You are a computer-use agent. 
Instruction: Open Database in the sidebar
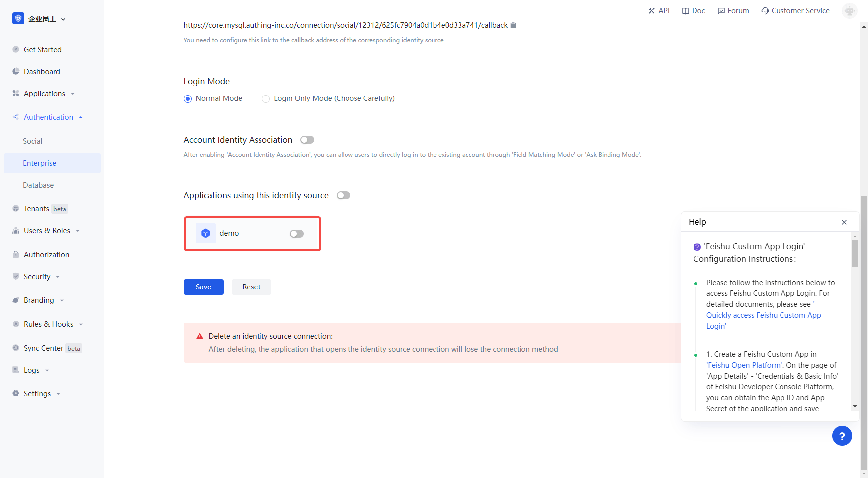38,185
